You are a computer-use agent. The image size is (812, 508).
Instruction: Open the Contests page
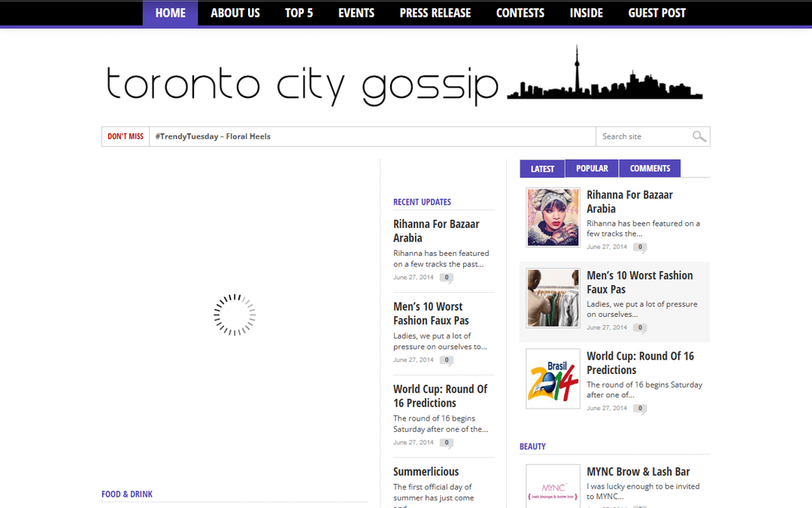(520, 13)
